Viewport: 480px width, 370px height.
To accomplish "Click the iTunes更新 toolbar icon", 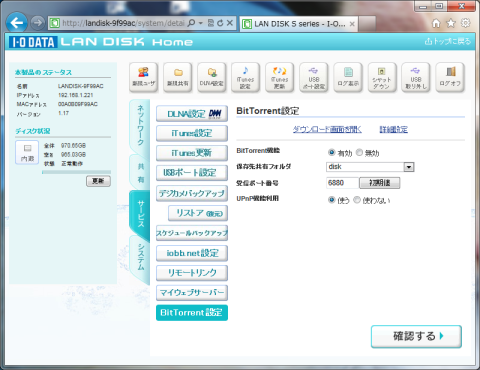I will [x=279, y=77].
